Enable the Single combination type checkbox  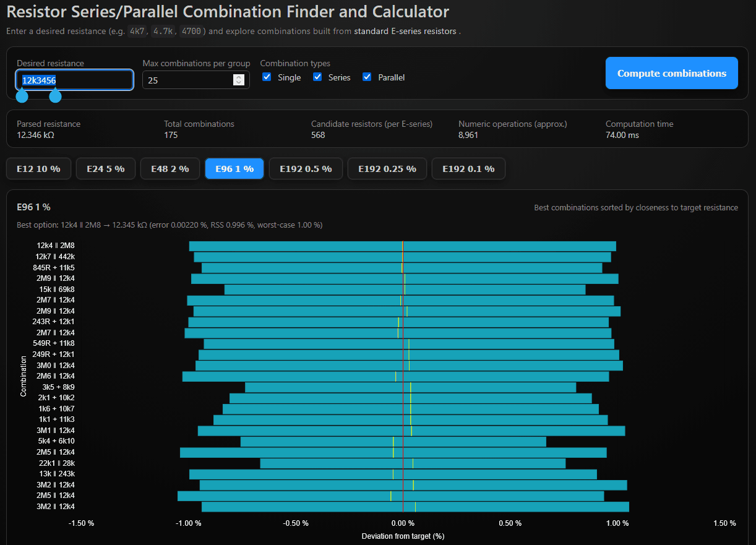click(267, 77)
